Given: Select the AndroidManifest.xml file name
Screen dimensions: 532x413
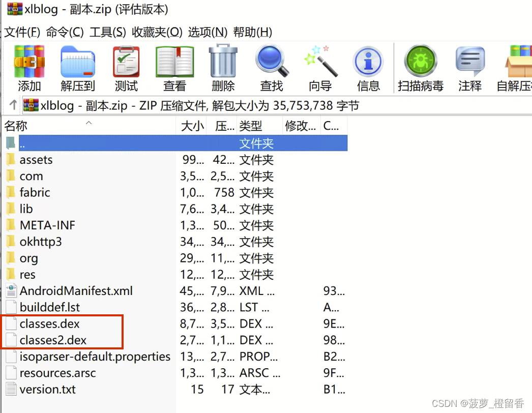Looking at the screenshot, I should click(x=76, y=291).
